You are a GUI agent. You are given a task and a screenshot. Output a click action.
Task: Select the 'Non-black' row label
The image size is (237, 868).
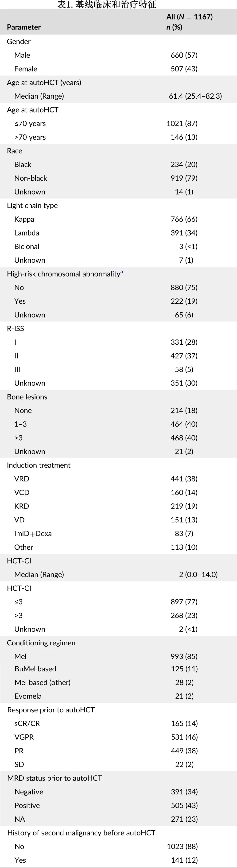pyautogui.click(x=31, y=178)
